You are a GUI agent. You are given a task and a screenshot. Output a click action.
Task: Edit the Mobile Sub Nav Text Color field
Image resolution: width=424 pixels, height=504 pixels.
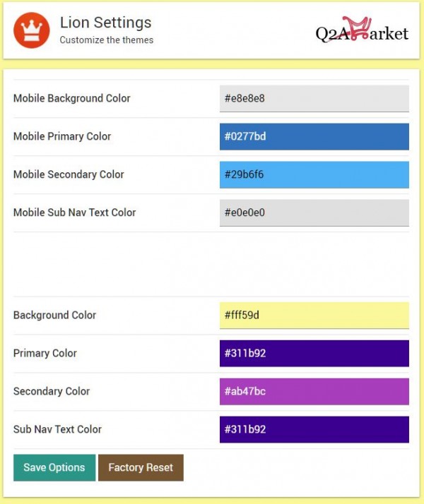[x=314, y=212]
